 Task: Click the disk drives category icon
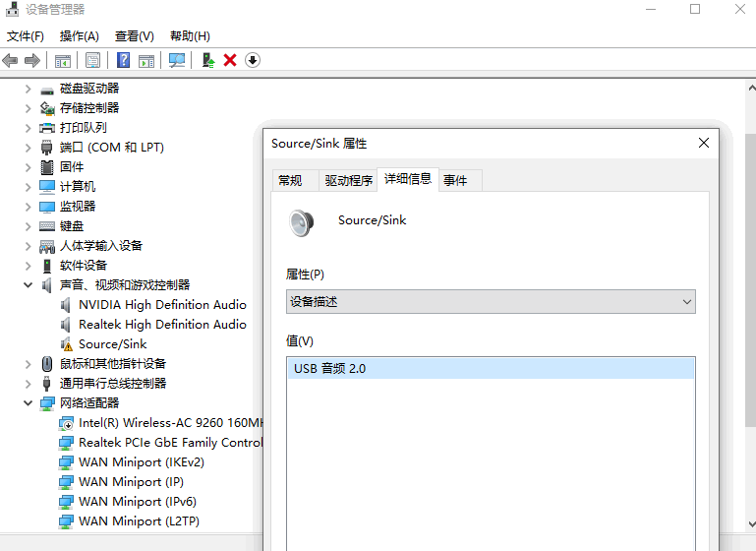tap(47, 90)
